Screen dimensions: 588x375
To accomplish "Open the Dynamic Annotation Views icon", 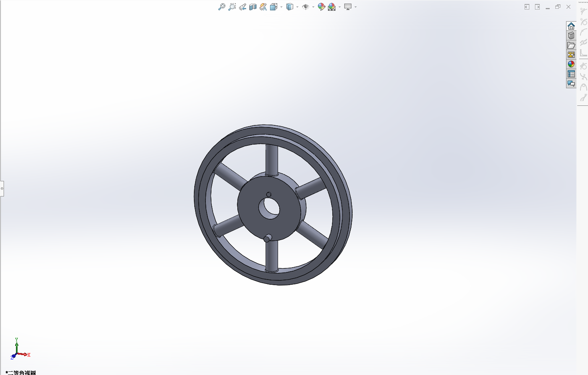I will [x=263, y=7].
